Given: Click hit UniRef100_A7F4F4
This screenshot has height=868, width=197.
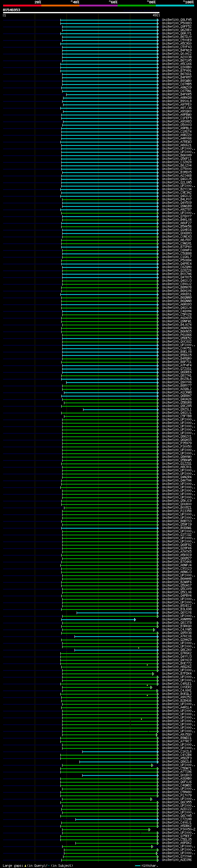Looking at the screenshot, I should [x=177, y=365].
